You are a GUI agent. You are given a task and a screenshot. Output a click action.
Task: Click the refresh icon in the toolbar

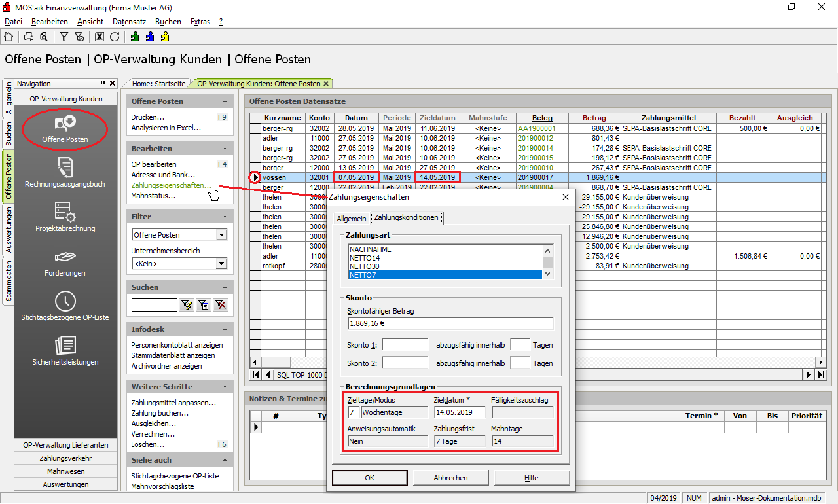click(115, 37)
